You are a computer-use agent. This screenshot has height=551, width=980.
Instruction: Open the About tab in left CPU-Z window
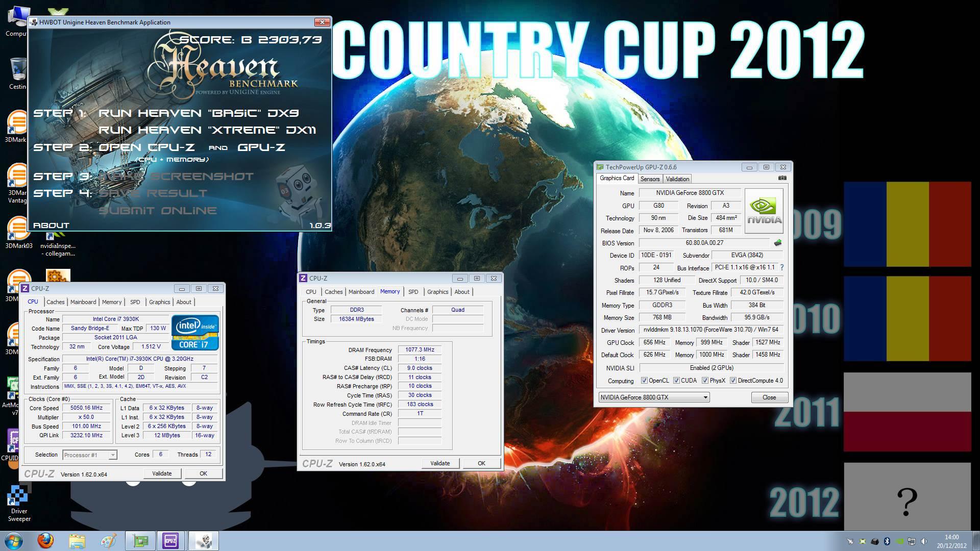tap(184, 302)
